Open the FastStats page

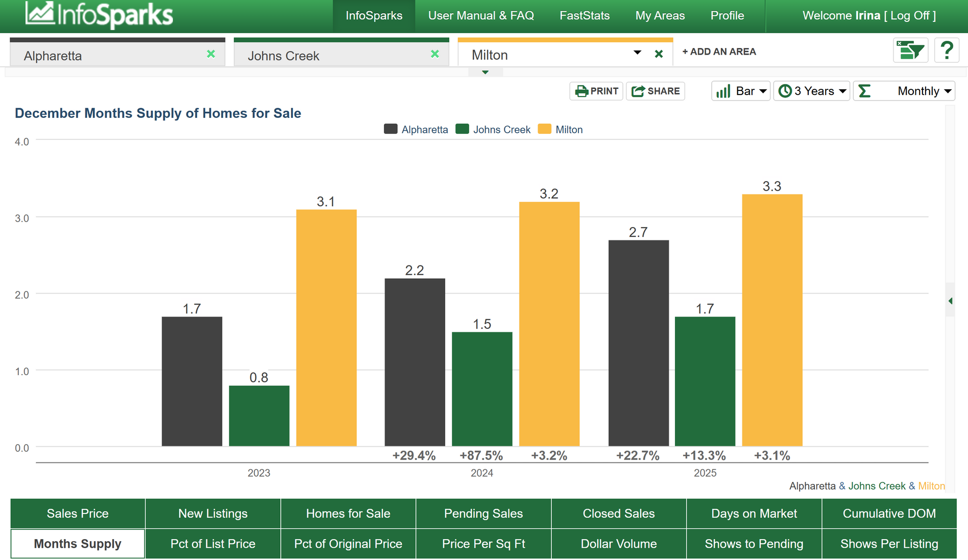[x=585, y=16]
